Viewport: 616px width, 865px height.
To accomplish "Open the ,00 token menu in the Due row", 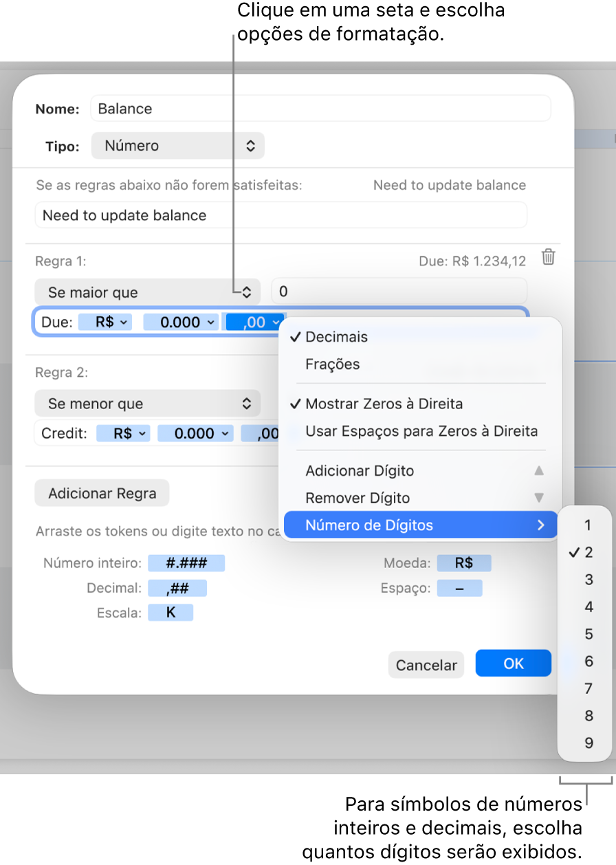I will (254, 322).
